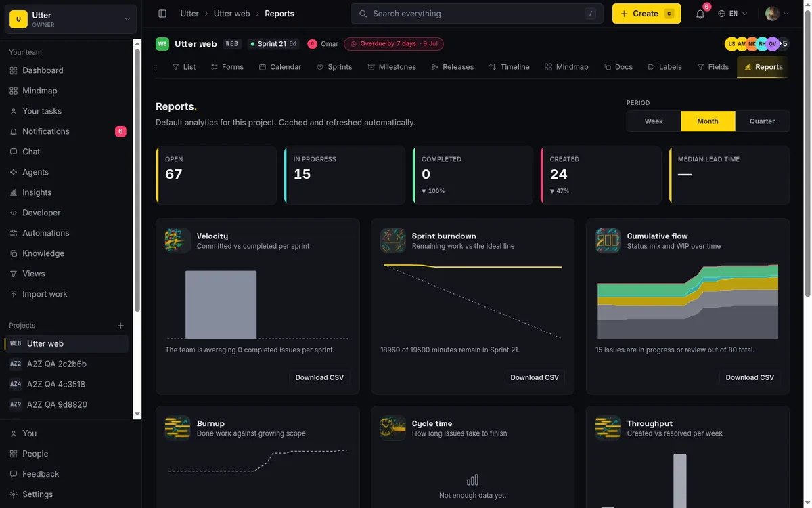Image resolution: width=812 pixels, height=508 pixels.
Task: Open the Fields tab
Action: coord(713,67)
